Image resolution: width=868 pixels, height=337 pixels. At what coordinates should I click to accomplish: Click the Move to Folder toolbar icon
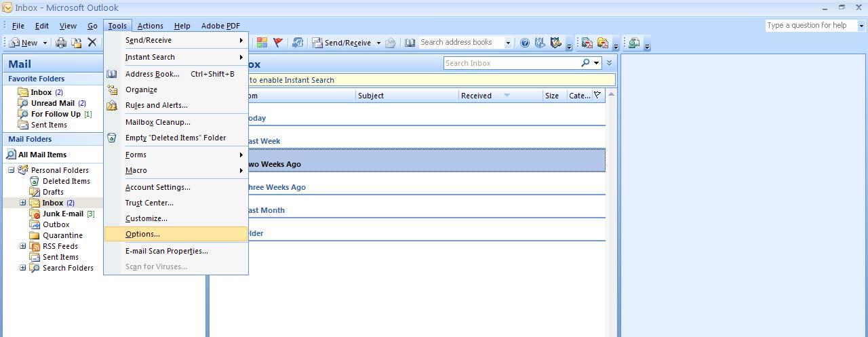coord(77,43)
